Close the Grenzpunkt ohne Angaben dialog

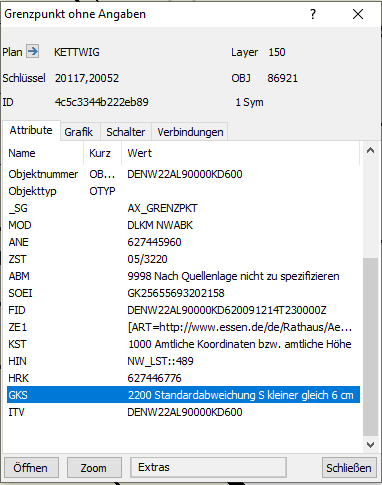[358, 14]
